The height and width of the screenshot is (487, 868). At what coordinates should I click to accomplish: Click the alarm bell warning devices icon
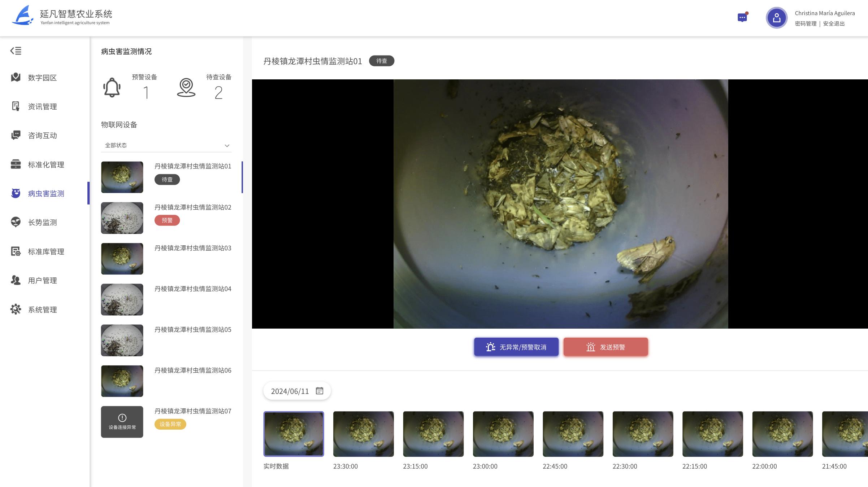click(x=112, y=87)
